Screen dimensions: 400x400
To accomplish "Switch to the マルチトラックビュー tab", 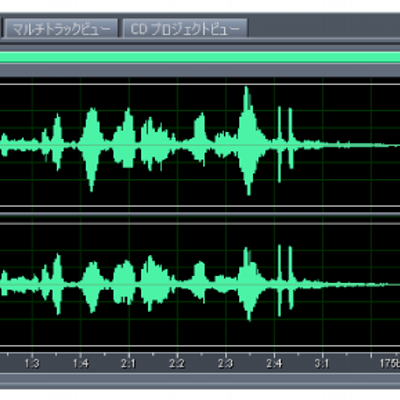I will [62, 29].
